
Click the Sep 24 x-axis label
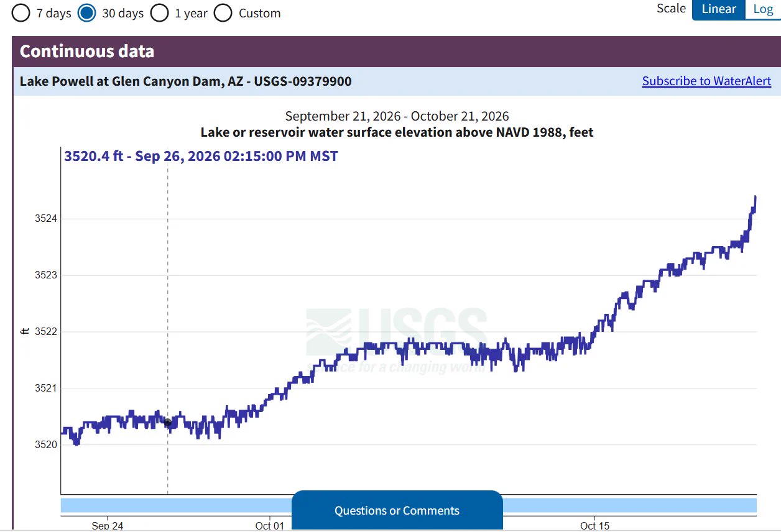(x=108, y=526)
